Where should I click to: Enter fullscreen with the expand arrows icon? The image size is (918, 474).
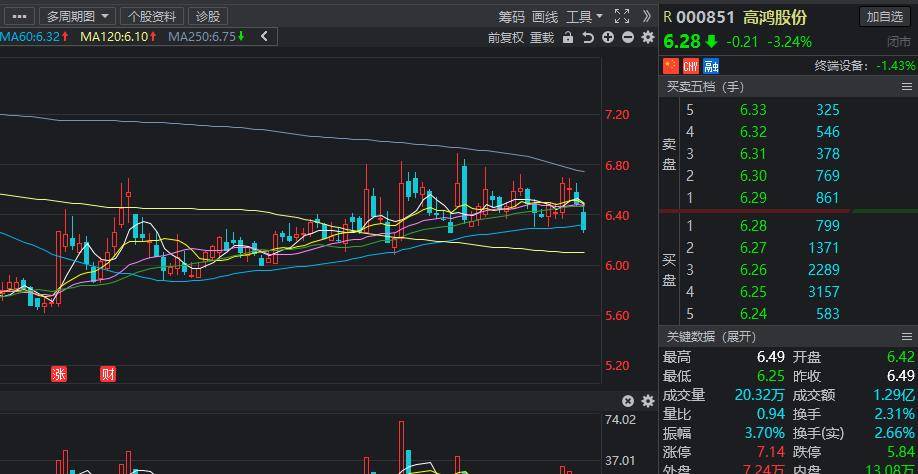[622, 16]
